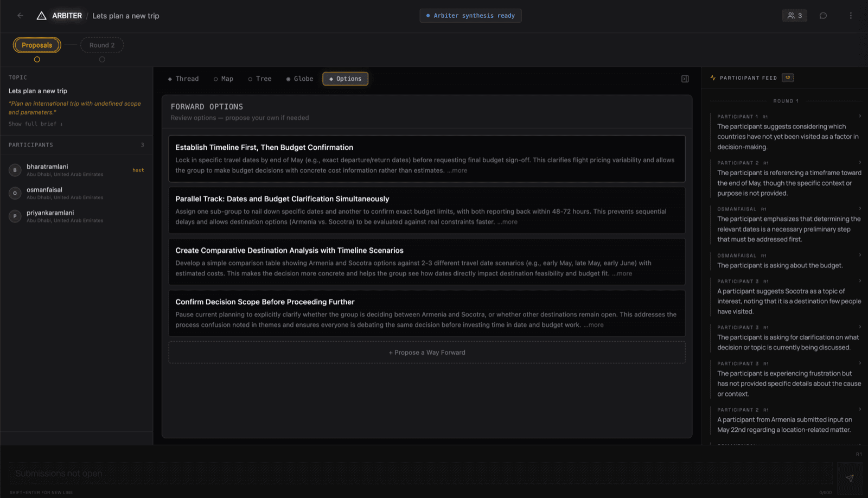
Task: Click the Round 2 stage indicator dot
Action: coord(102,60)
